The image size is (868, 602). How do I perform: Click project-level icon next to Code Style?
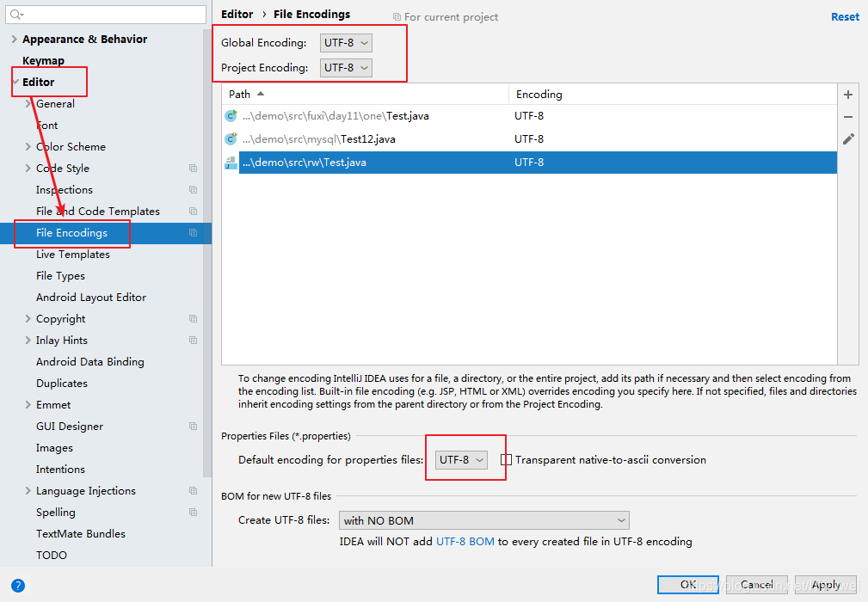click(x=193, y=169)
